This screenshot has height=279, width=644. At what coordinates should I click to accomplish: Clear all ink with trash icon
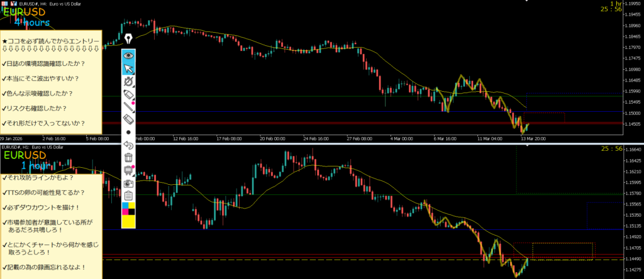[129, 157]
